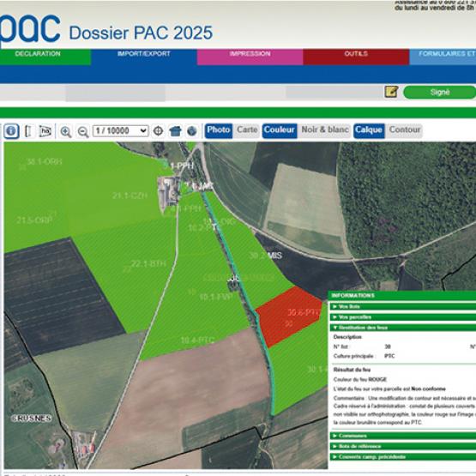This screenshot has width=476, height=476.
Task: Open the IMPORT/EXPORT menu
Action: click(x=144, y=57)
